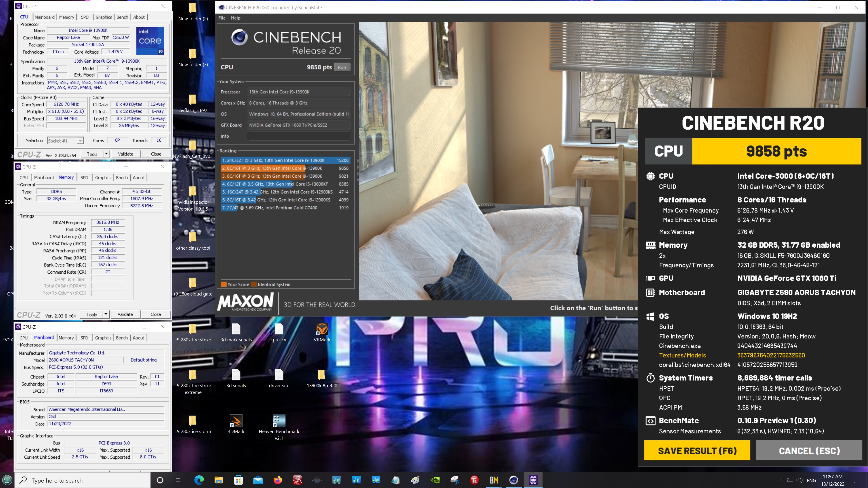Open Tools dropdown arrow in CPU-Z Memory window
The width and height of the screenshot is (868, 488).
point(106,314)
